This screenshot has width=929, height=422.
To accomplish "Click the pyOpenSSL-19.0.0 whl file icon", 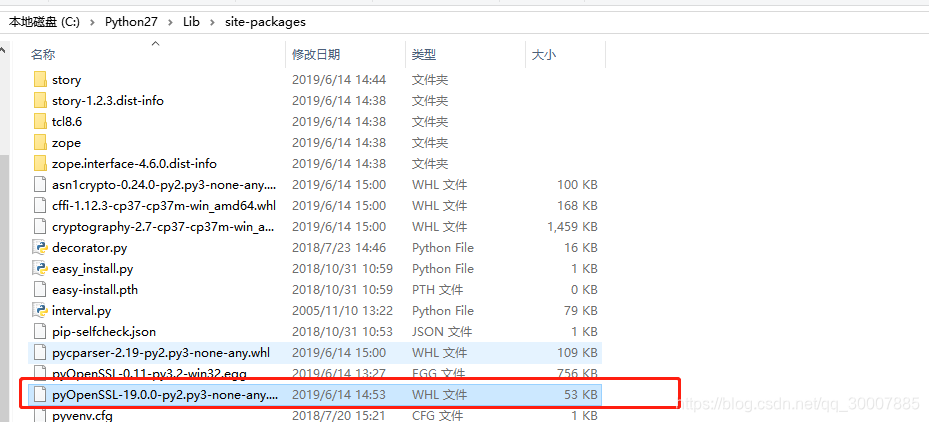I will (x=40, y=395).
